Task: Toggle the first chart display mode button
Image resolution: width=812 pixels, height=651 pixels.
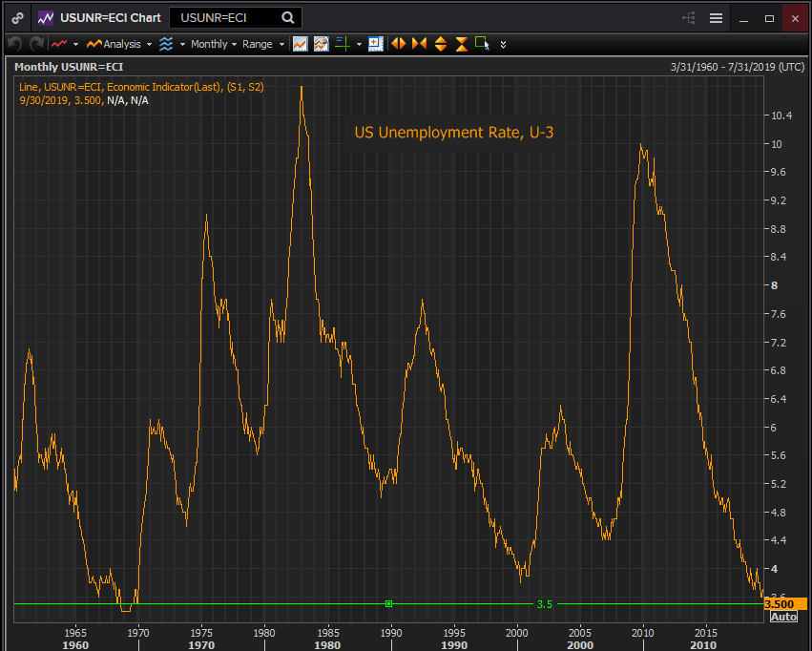Action: (x=300, y=44)
